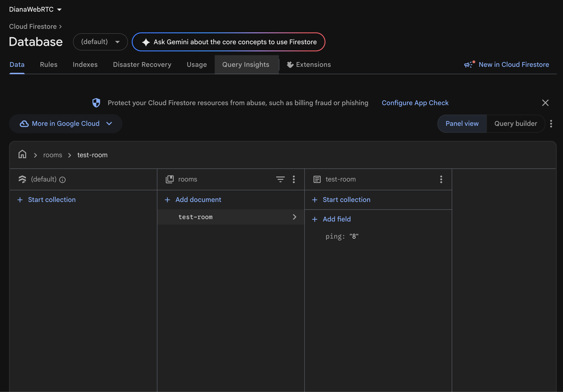Open the Disaster Recovery tab
The image size is (563, 392).
coord(142,64)
